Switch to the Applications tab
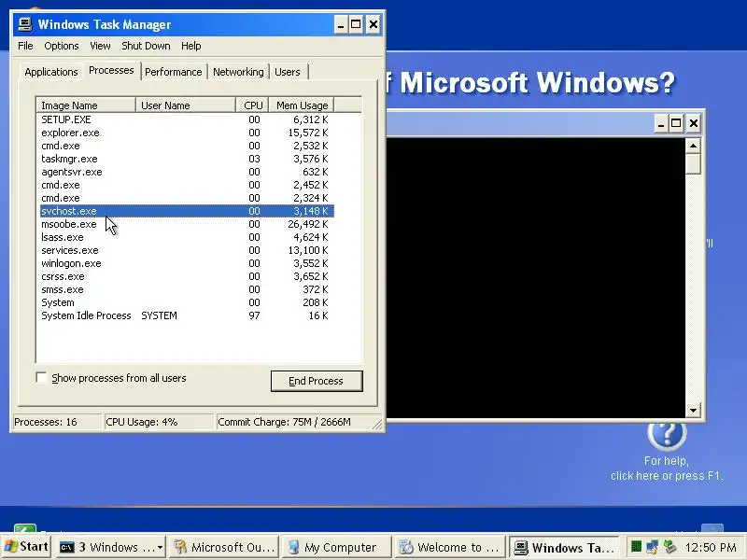The height and width of the screenshot is (560, 747). click(x=51, y=72)
